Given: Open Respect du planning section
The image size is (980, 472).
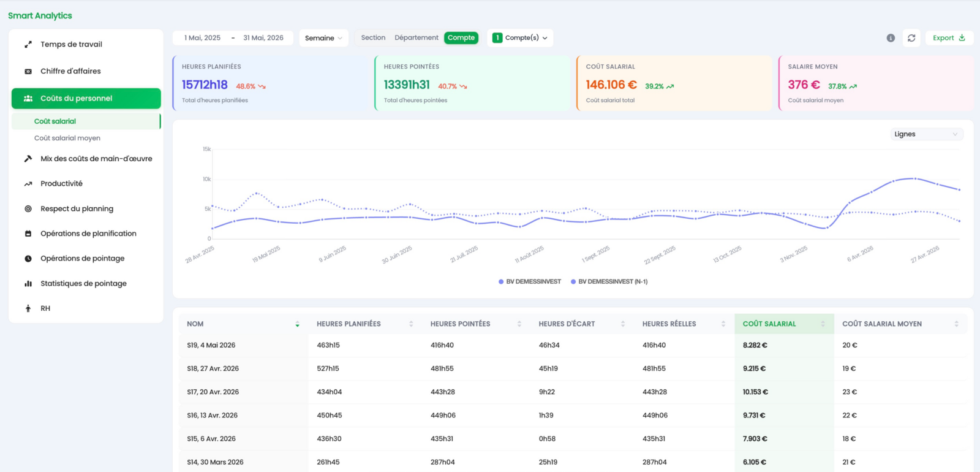Looking at the screenshot, I should 86,209.
